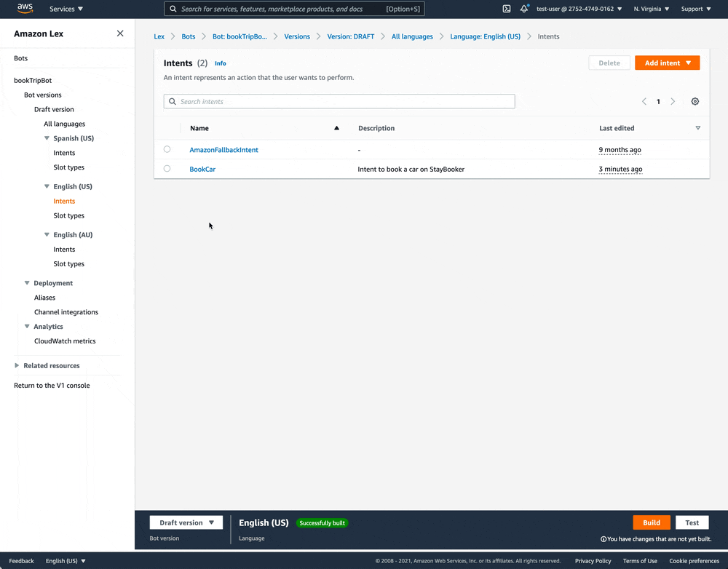Select All languages in the sidebar
728x569 pixels.
65,124
